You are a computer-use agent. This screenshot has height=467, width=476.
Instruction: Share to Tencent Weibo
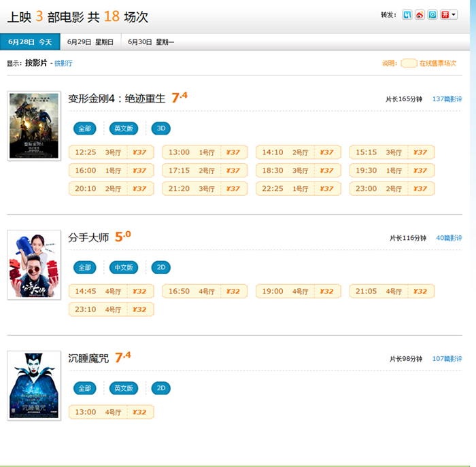point(432,14)
